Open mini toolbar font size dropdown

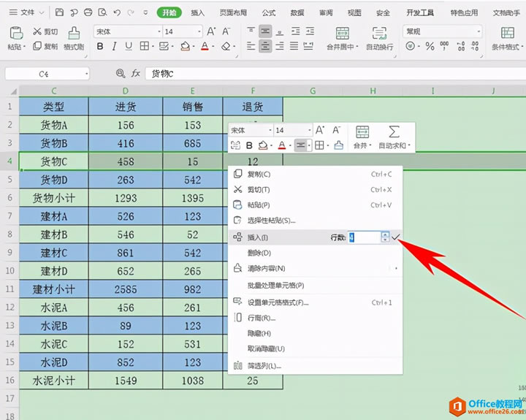(310, 130)
